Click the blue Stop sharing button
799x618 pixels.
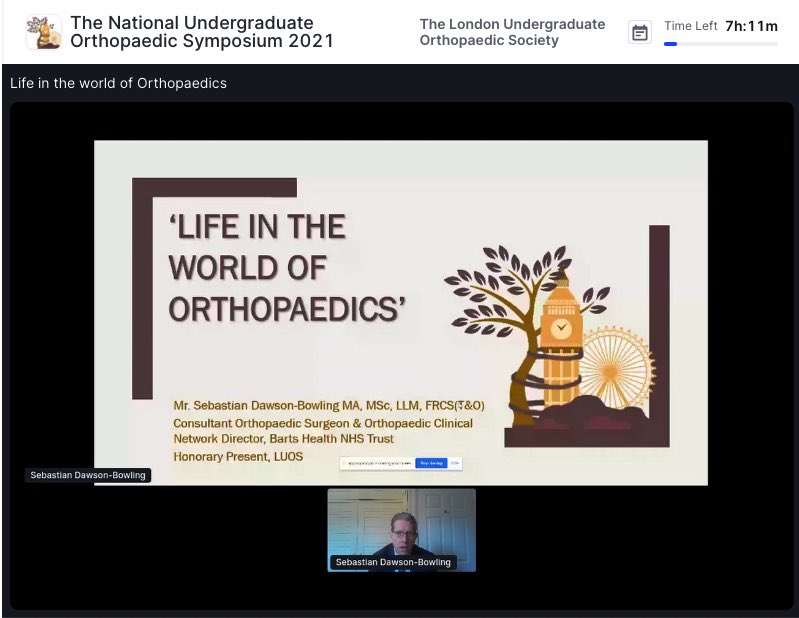pos(431,463)
